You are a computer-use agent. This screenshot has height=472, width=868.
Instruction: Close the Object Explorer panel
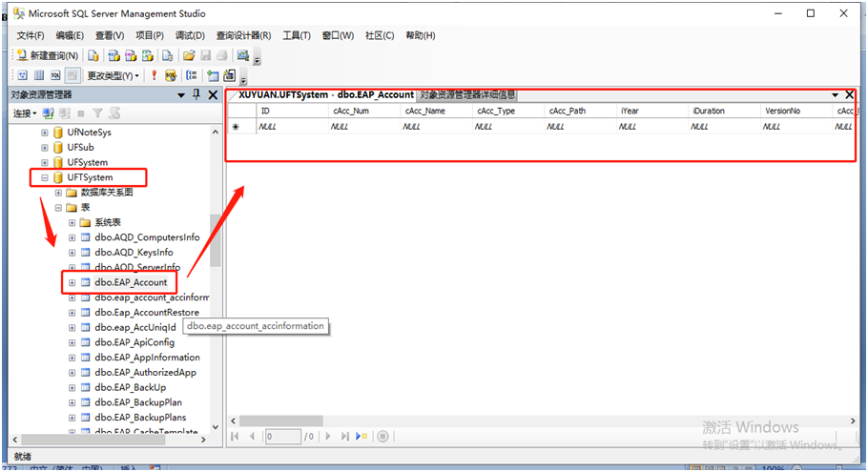coord(213,94)
